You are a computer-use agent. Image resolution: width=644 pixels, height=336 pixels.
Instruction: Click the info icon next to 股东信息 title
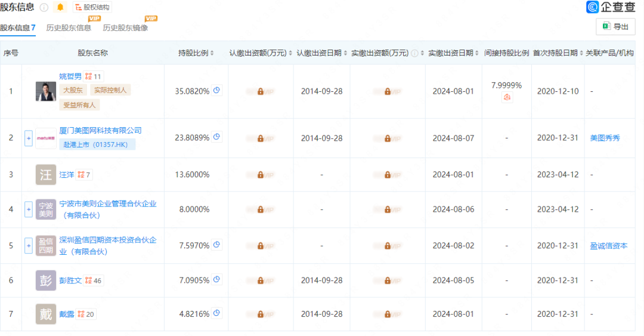(x=44, y=7)
